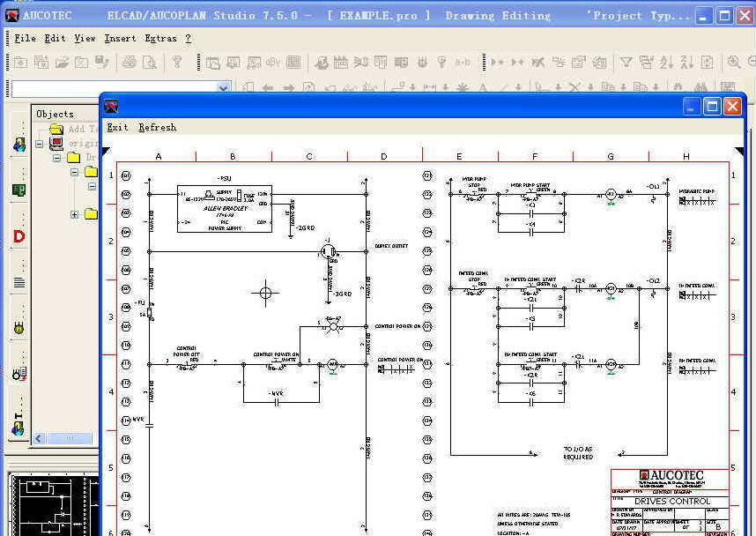Expand the plus box beside the closed folder
756x536 pixels.
pyautogui.click(x=74, y=213)
